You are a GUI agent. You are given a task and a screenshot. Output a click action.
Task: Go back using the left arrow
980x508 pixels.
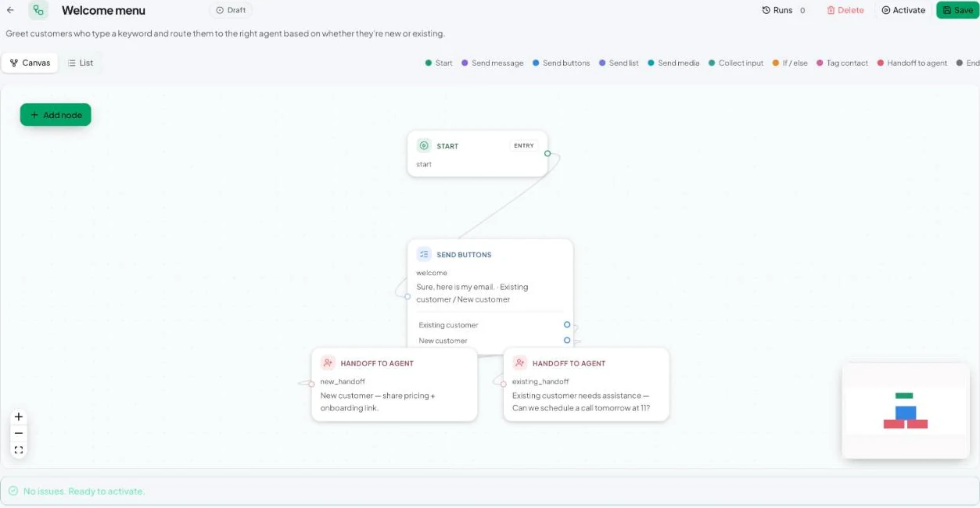(x=10, y=10)
